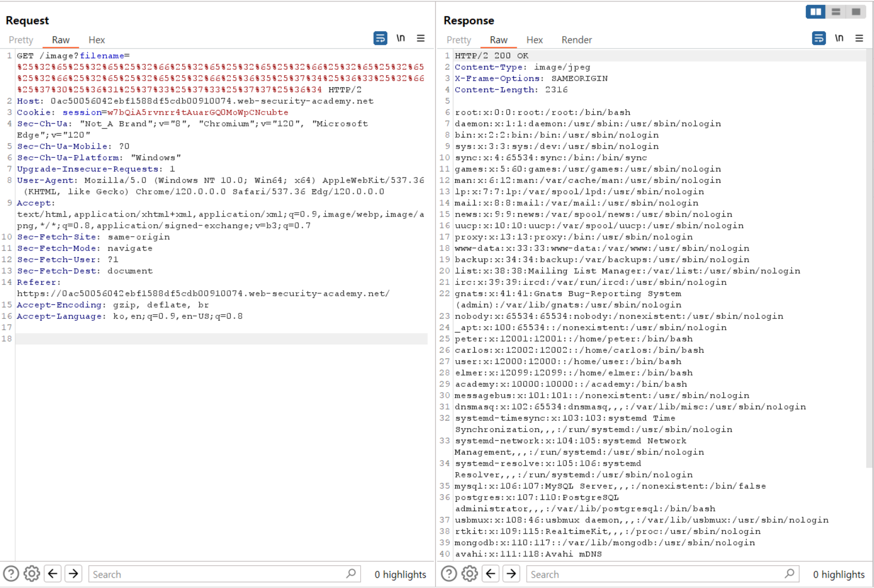Select vertical stacked layout view icon
Viewport: 874px width, 588px height.
836,12
